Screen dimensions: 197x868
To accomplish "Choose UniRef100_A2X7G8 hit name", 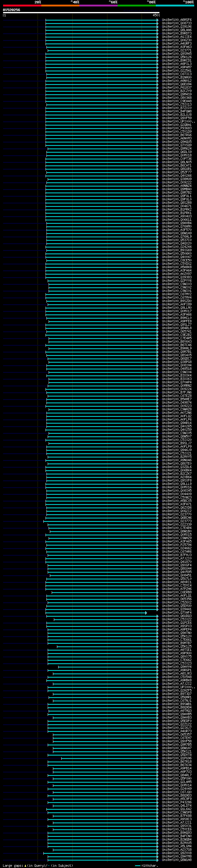I will (x=176, y=850).
